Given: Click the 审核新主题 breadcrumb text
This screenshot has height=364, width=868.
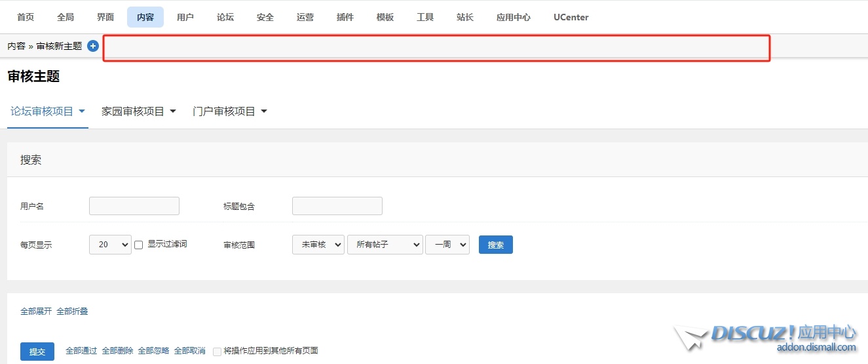Looking at the screenshot, I should (59, 46).
